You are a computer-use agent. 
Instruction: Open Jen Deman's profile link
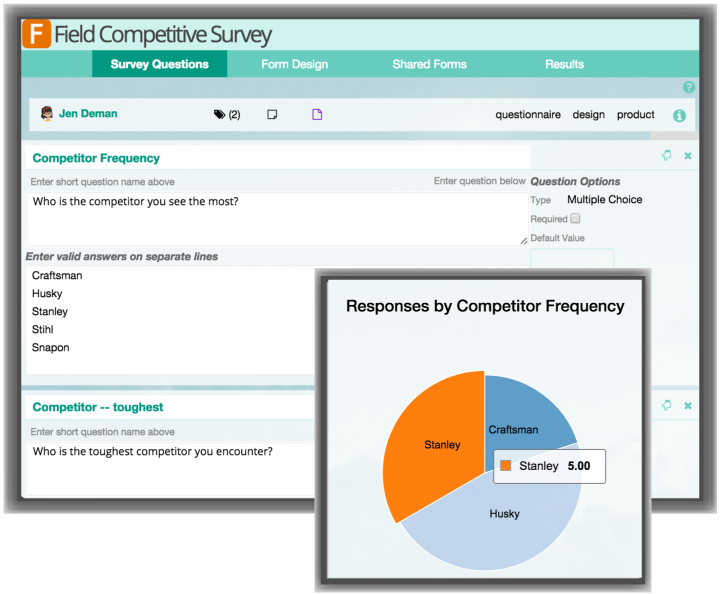[x=88, y=113]
